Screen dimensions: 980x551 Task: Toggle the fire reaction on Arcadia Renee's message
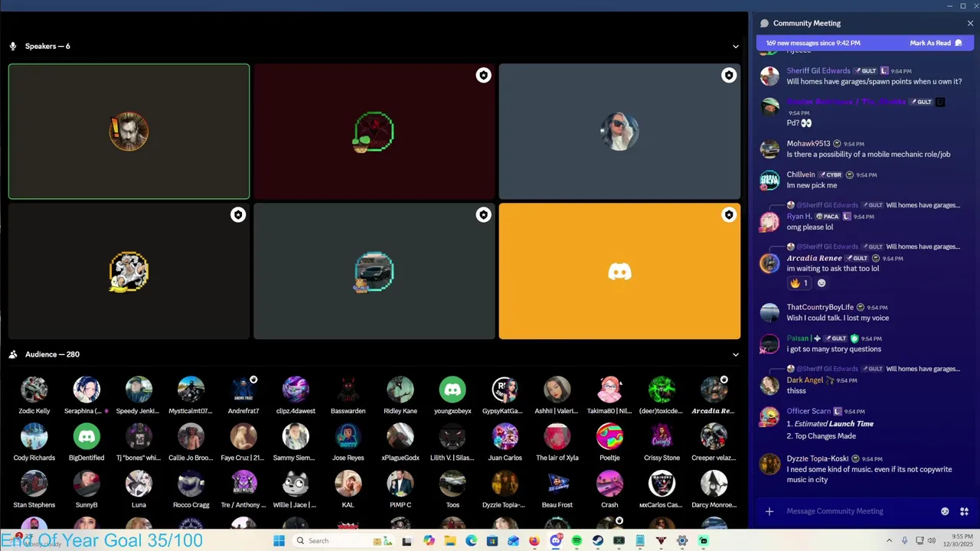click(799, 283)
